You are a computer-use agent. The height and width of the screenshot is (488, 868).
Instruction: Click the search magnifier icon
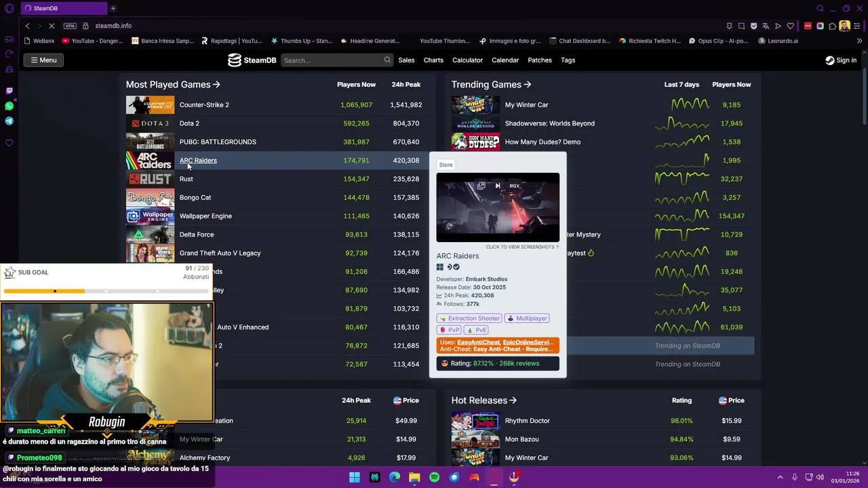point(387,60)
